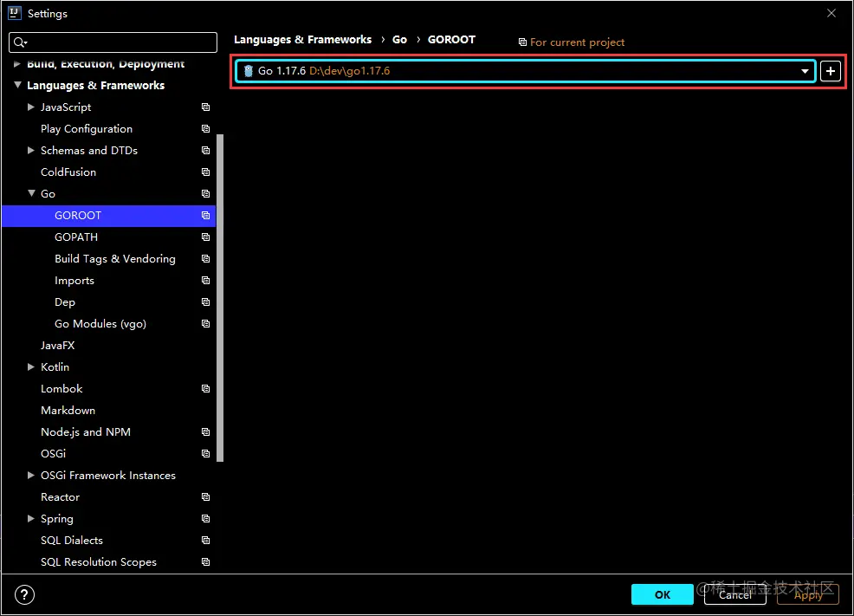Click the For current project label
This screenshot has height=616, width=854.
[578, 42]
